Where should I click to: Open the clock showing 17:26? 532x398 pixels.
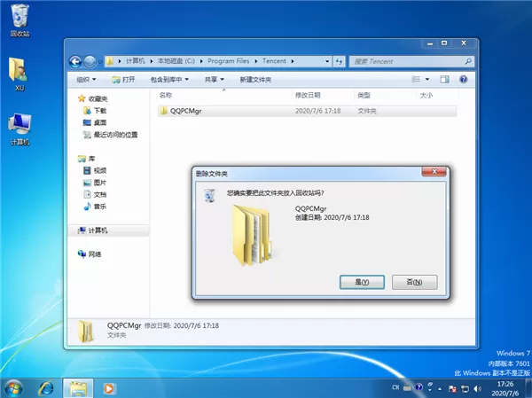505,389
